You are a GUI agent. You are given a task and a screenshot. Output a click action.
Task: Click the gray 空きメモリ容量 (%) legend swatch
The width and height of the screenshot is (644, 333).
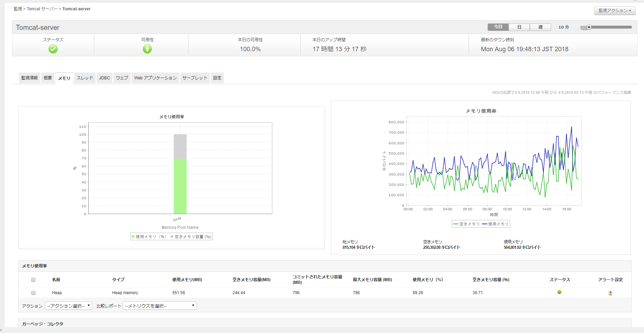pyautogui.click(x=172, y=237)
